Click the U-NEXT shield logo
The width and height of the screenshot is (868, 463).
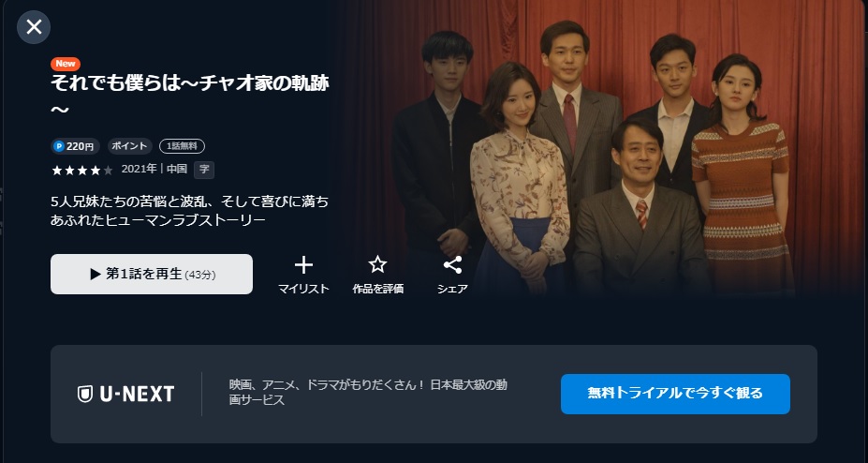[x=84, y=394]
